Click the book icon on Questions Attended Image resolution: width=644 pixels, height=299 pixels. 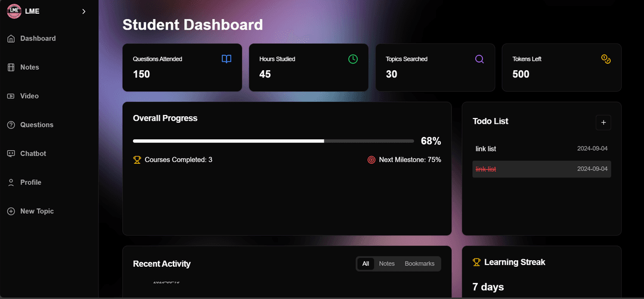[x=227, y=59]
